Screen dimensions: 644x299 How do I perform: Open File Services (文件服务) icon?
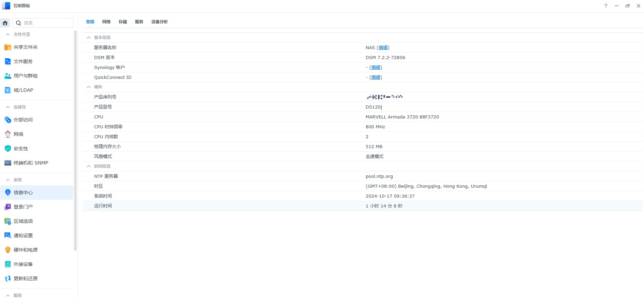(8, 61)
